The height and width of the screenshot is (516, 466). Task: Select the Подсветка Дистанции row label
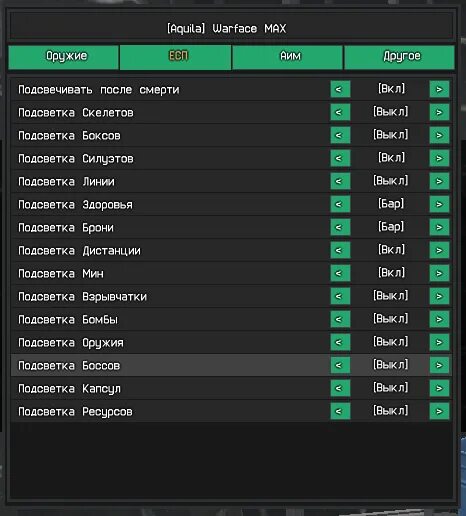79,251
